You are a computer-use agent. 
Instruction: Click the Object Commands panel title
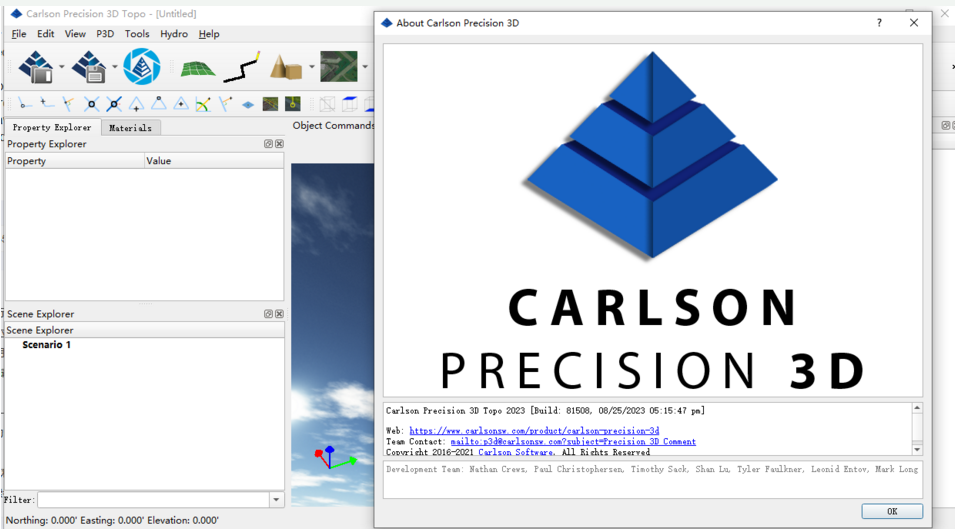click(333, 125)
